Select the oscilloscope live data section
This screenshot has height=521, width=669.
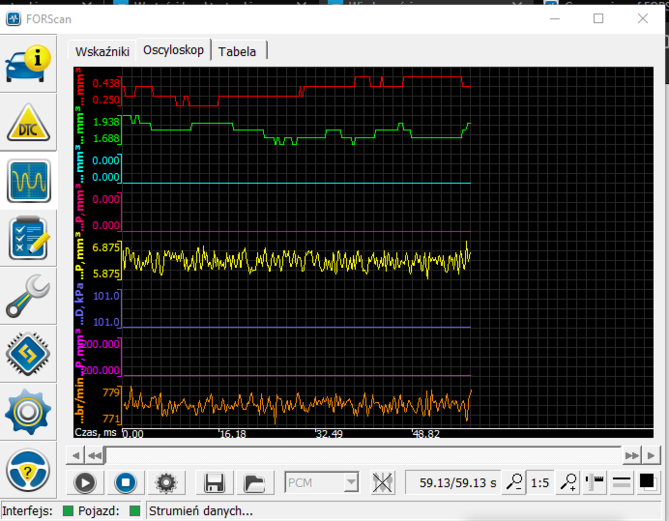[x=29, y=181]
